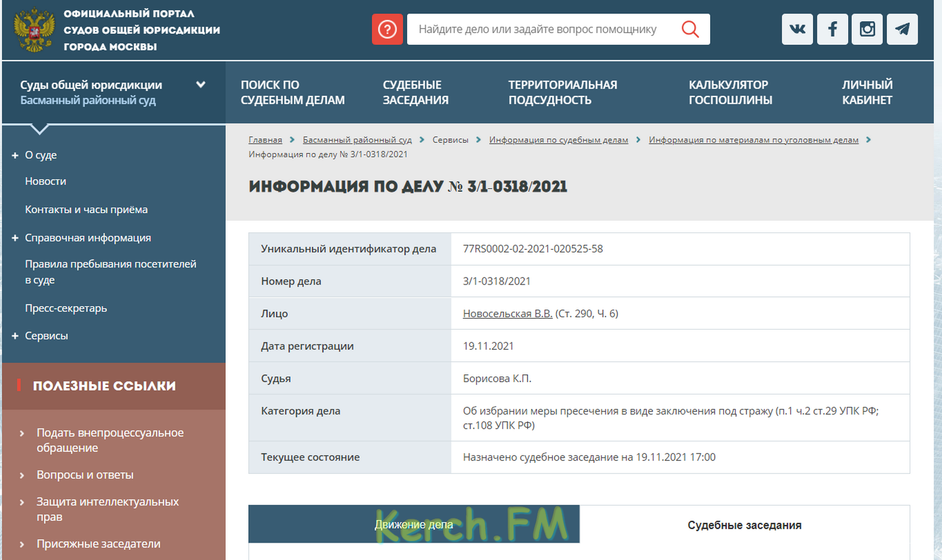Open the Facebook page icon
The height and width of the screenshot is (560, 942).
pyautogui.click(x=832, y=29)
